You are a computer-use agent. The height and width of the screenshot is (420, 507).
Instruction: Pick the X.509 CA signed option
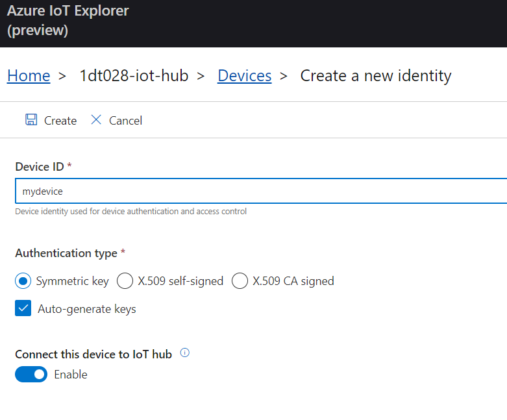point(240,281)
